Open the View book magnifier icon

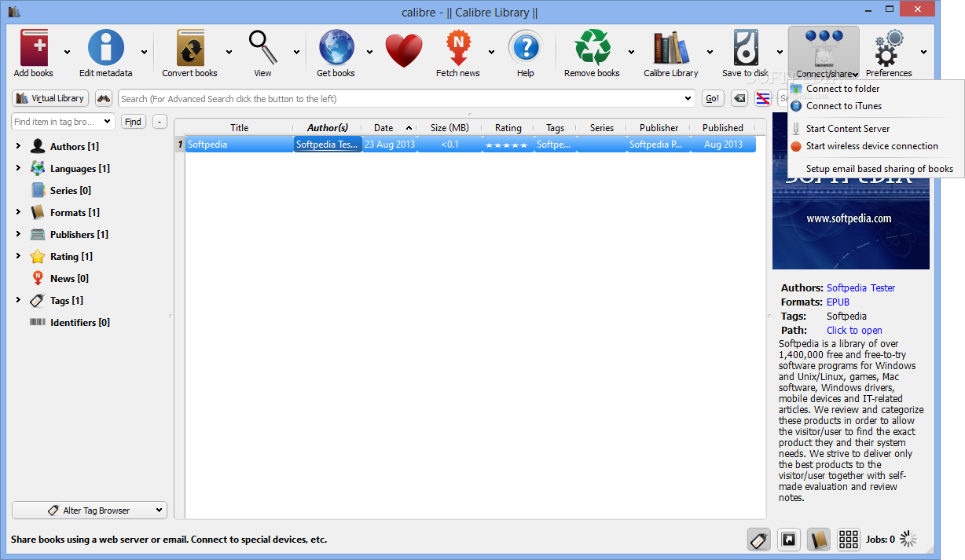[x=262, y=49]
